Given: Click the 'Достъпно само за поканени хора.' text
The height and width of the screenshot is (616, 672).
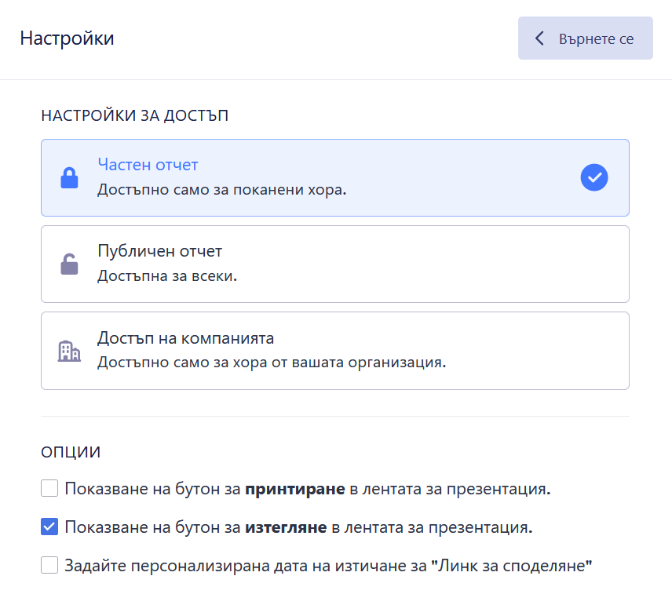Looking at the screenshot, I should tap(221, 190).
